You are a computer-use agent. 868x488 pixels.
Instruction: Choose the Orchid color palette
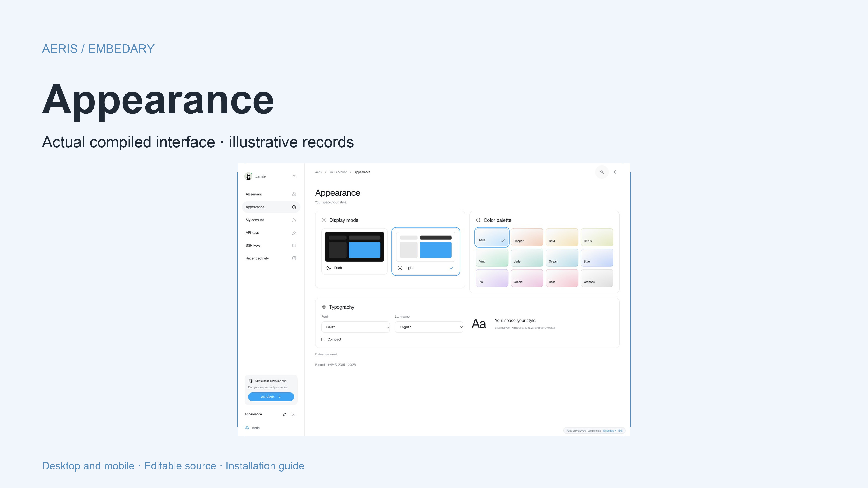(527, 278)
